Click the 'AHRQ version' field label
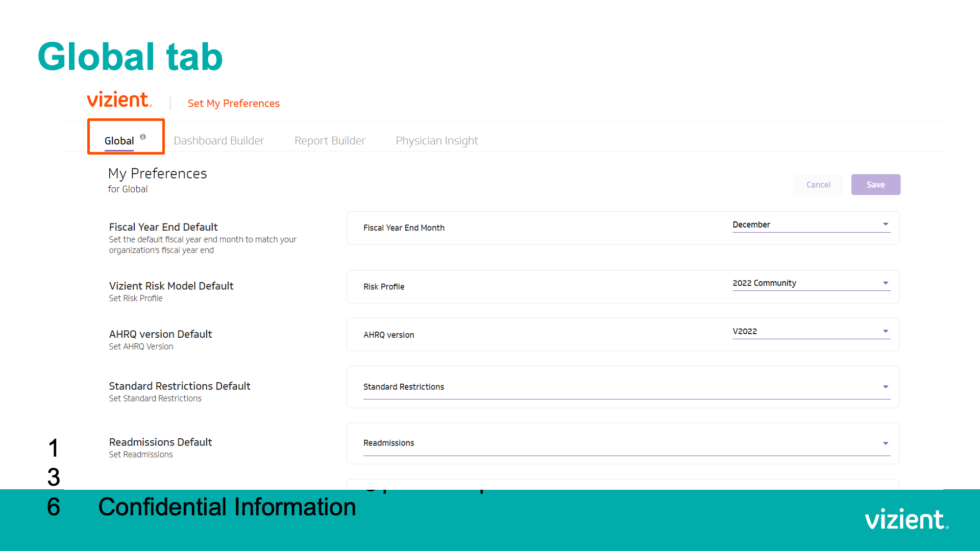980x551 pixels. tap(389, 335)
